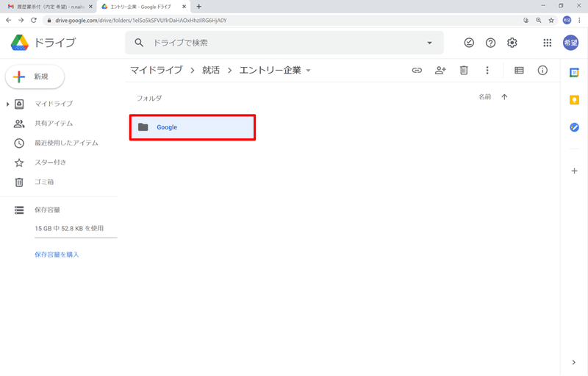Click the 名前 sort label
This screenshot has height=376, width=588.
tap(485, 97)
